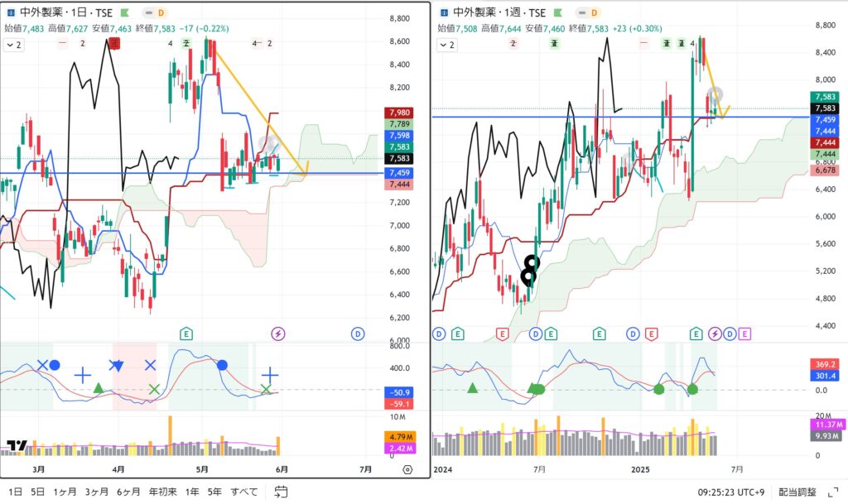Toggle 配当調整 dividend adjustment
The width and height of the screenshot is (848, 504).
pos(797,492)
